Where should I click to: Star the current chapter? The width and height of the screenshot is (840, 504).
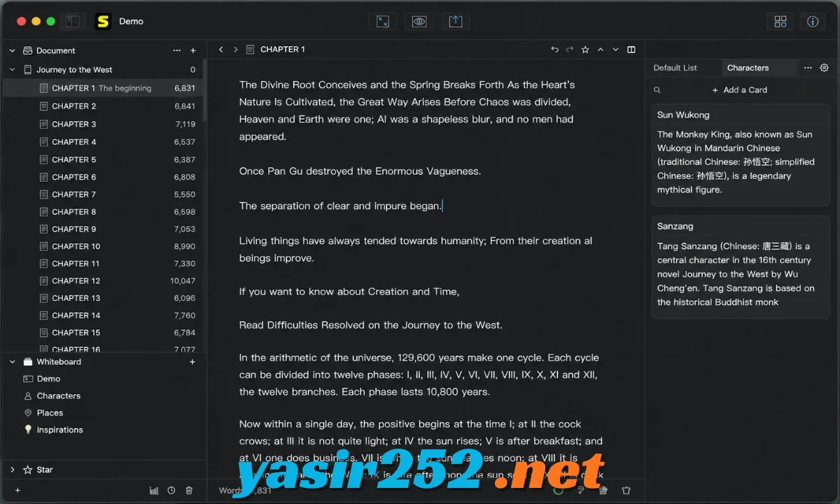click(584, 50)
